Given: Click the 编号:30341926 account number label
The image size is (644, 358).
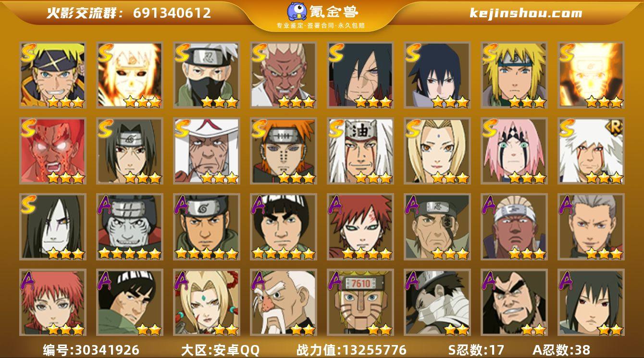Looking at the screenshot, I should click(91, 350).
